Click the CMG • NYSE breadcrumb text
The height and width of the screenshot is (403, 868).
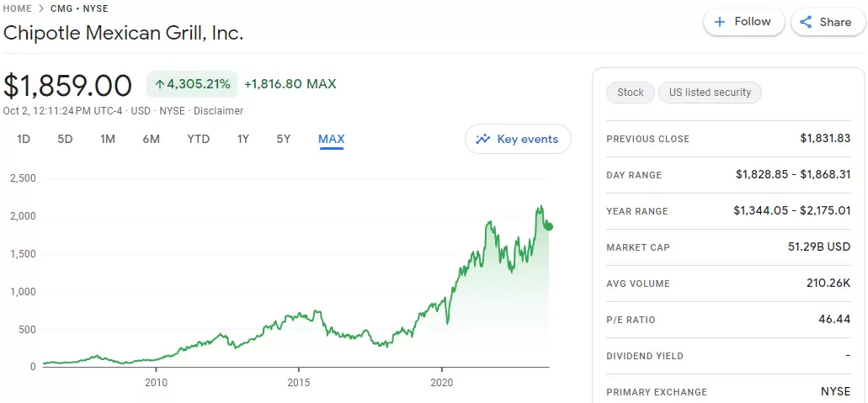point(79,8)
